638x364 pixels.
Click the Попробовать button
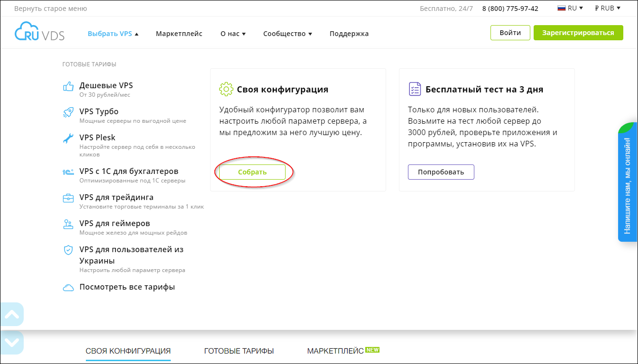point(441,172)
